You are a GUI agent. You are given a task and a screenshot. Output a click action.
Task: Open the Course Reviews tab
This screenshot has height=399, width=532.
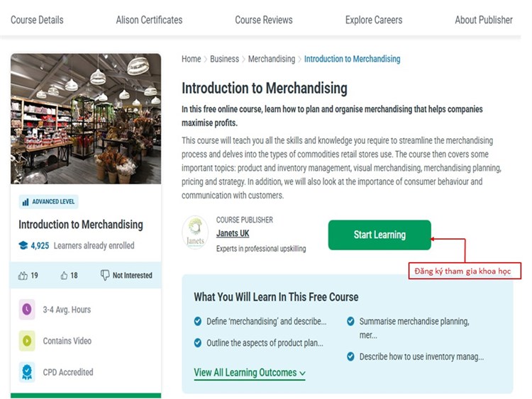click(263, 20)
